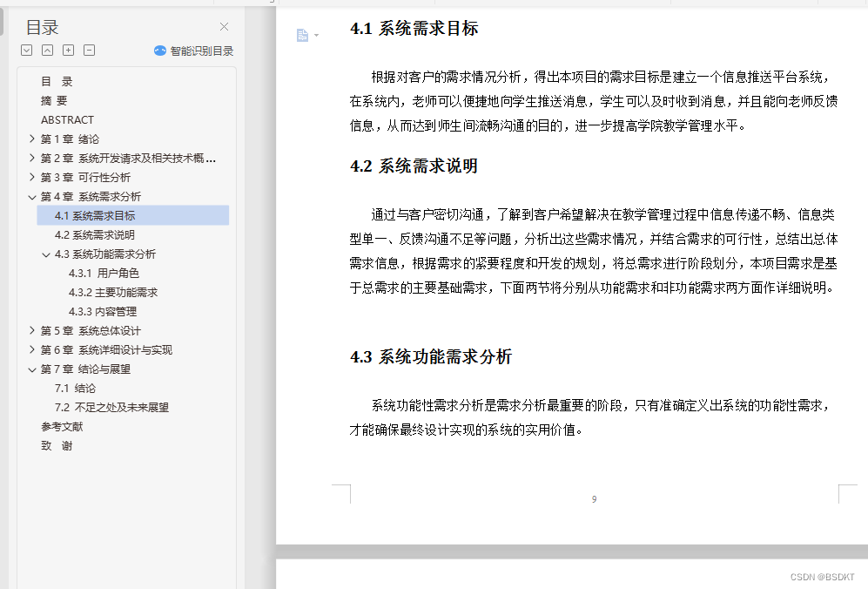
Task: Go to 参考文献 in outline
Action: (62, 427)
